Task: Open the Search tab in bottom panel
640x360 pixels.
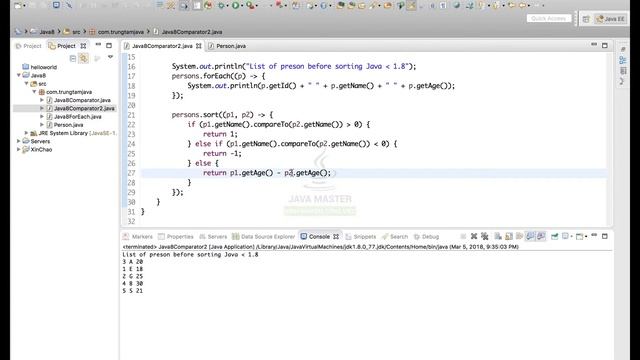Action: pos(395,236)
